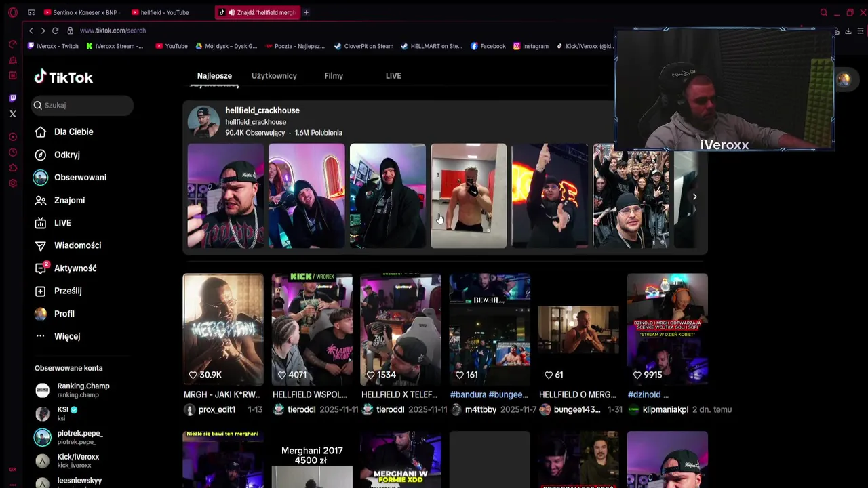Open CloverPit on Steam bookmark
This screenshot has width=868, height=488.
coord(363,46)
